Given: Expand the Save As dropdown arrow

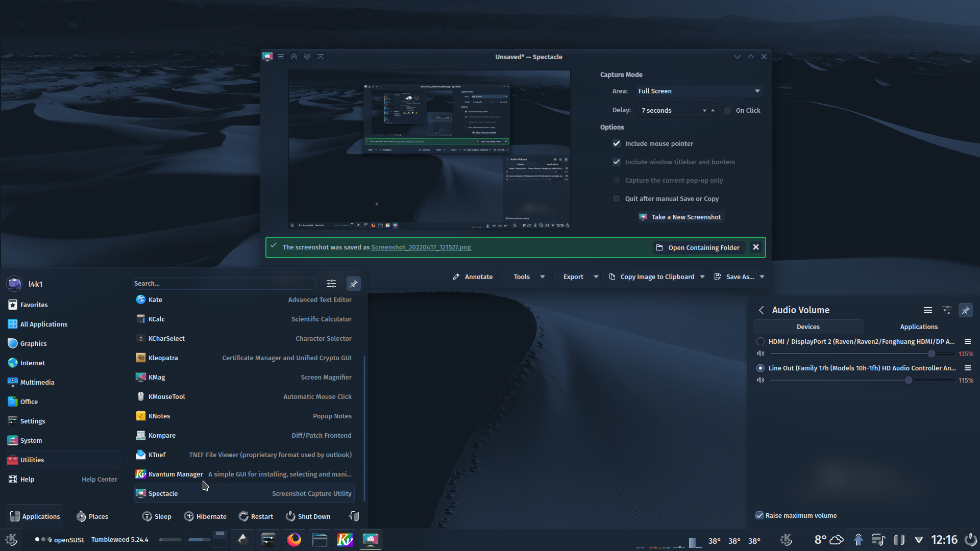Looking at the screenshot, I should (762, 277).
